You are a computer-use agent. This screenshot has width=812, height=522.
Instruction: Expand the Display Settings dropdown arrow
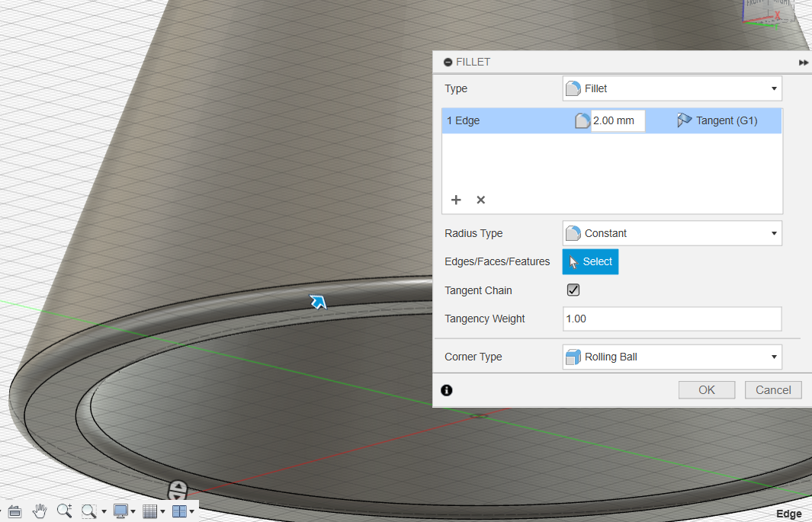point(133,511)
